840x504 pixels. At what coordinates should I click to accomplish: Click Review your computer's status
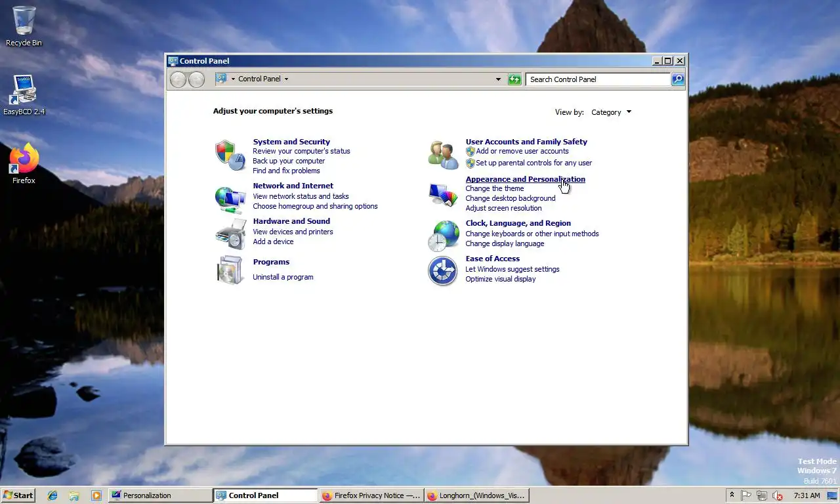pos(301,151)
